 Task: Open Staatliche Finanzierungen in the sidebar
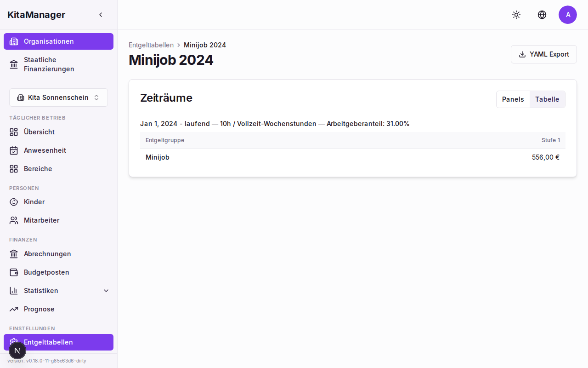pyautogui.click(x=49, y=64)
